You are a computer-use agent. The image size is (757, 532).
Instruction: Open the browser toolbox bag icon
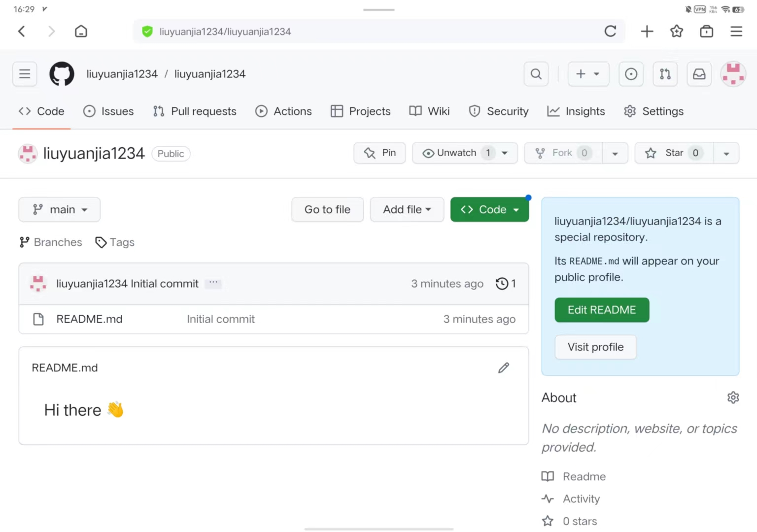coord(706,32)
